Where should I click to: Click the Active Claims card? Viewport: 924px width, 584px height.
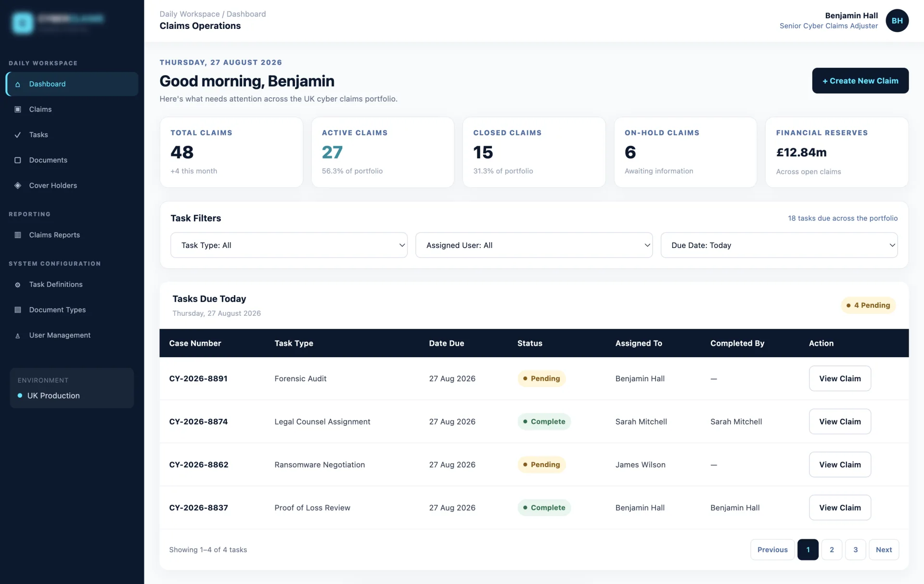(x=383, y=152)
